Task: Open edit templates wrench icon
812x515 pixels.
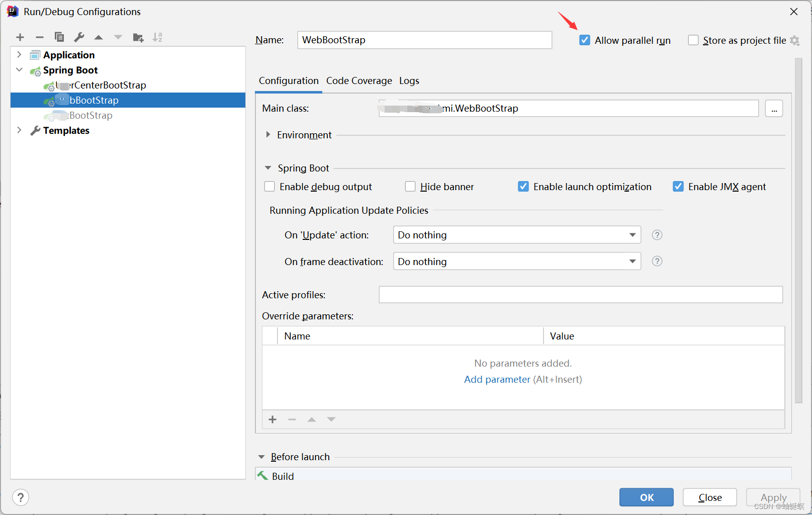Action: click(79, 37)
